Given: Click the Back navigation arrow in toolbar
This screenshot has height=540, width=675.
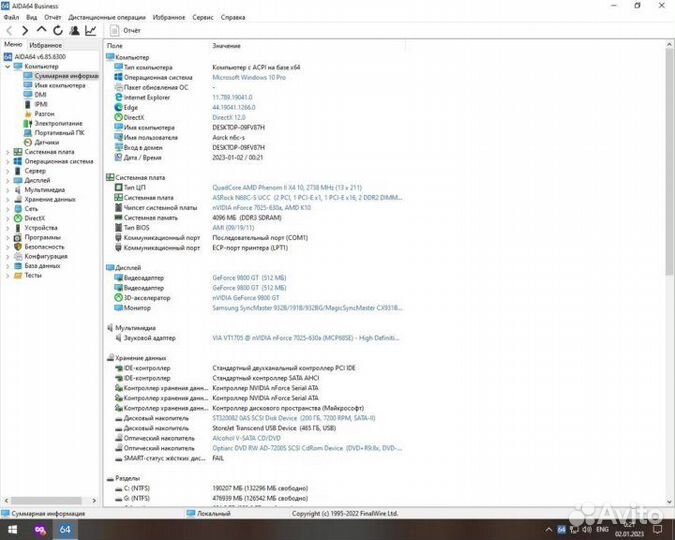Looking at the screenshot, I should [9, 31].
